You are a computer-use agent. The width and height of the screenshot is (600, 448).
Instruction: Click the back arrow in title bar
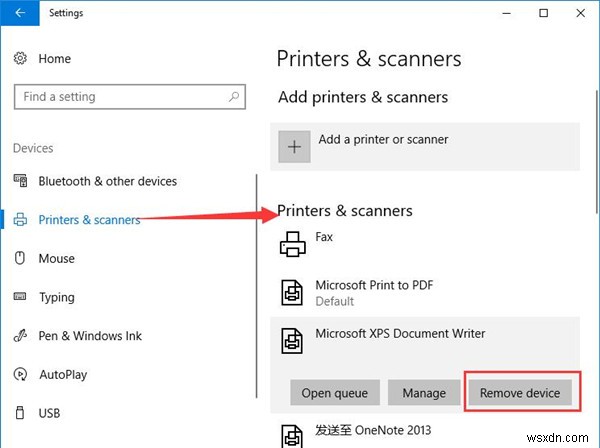pyautogui.click(x=20, y=14)
